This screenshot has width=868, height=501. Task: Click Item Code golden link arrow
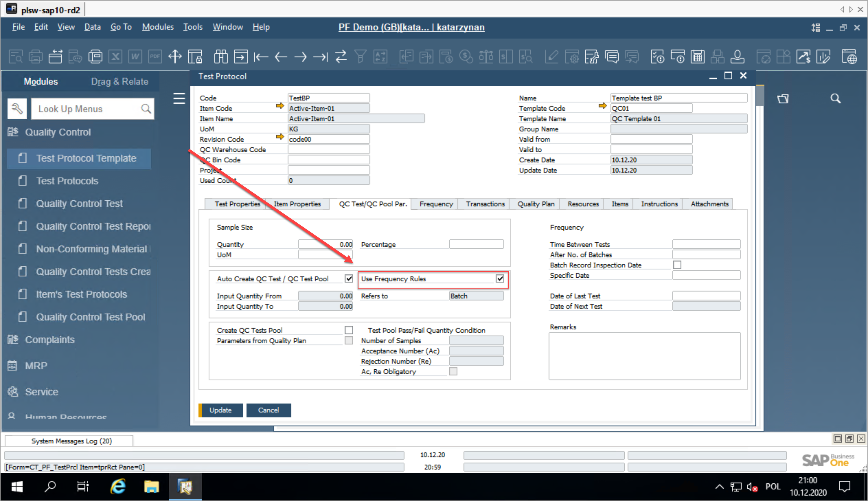280,106
